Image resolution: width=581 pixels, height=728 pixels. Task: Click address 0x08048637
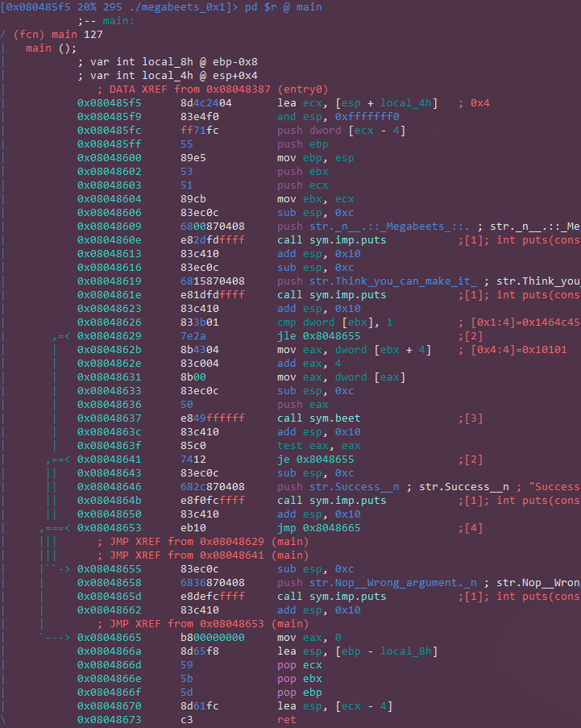pos(109,418)
